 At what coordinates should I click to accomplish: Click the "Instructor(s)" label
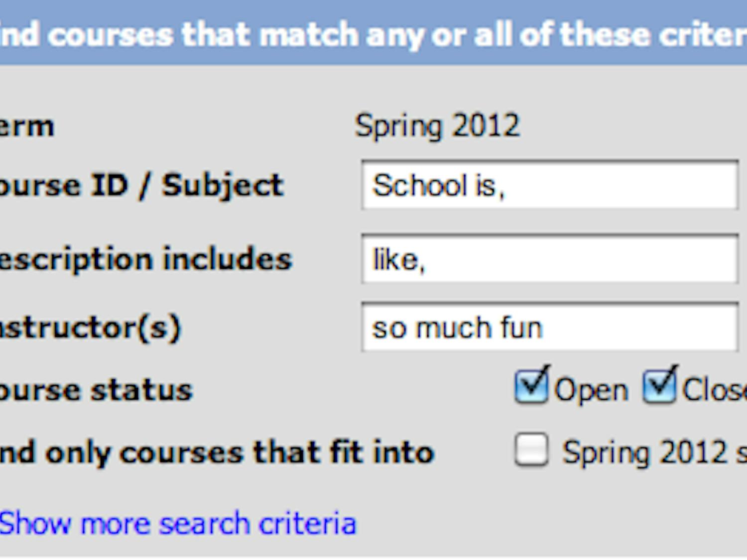pyautogui.click(x=90, y=328)
